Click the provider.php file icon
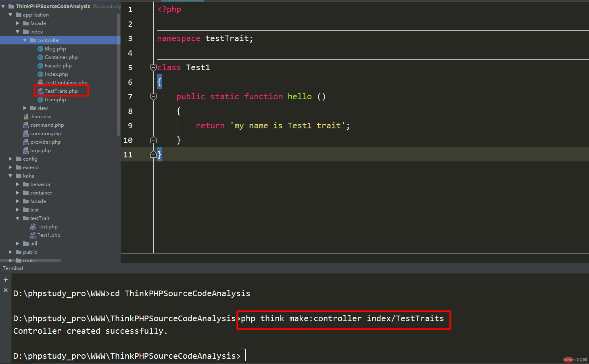The height and width of the screenshot is (364, 589). [x=26, y=142]
